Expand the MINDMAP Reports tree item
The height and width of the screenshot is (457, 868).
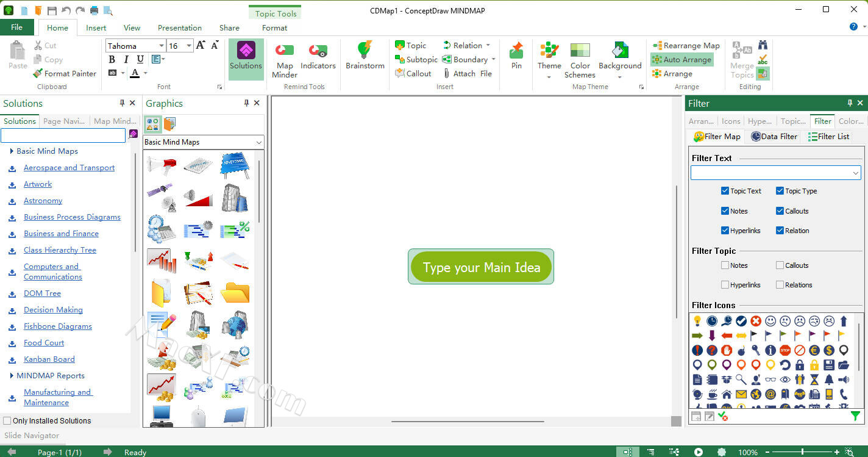click(x=12, y=376)
